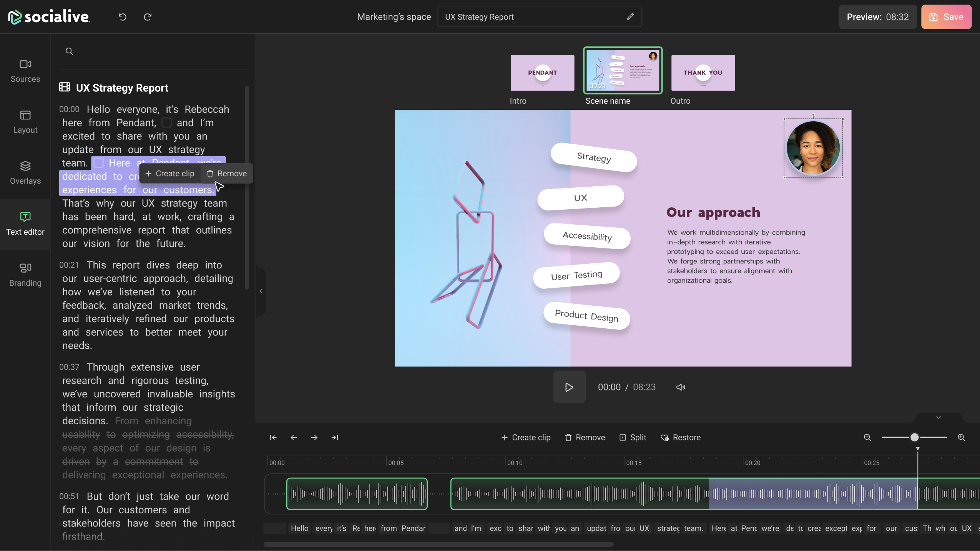
Task: Adjust the timeline zoom slider
Action: coord(914,437)
